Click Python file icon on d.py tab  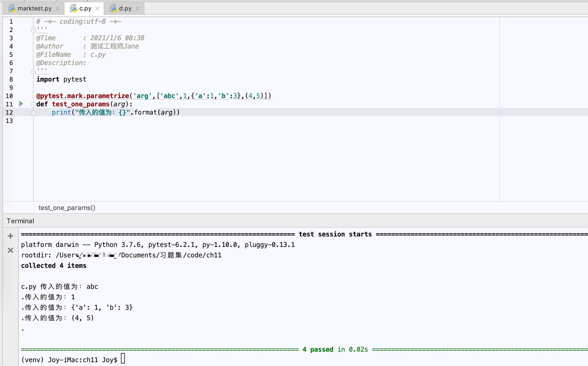pos(113,9)
